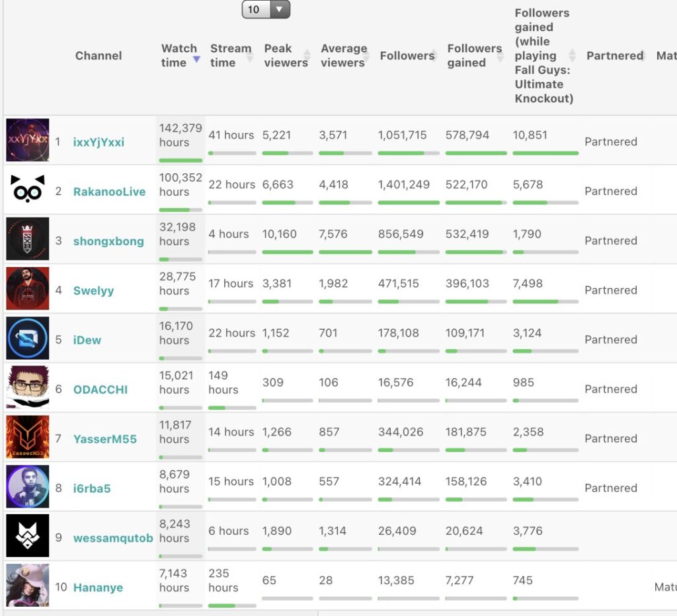Open the ixxYjYxxi channel avatar
The width and height of the screenshot is (677, 616).
[28, 140]
